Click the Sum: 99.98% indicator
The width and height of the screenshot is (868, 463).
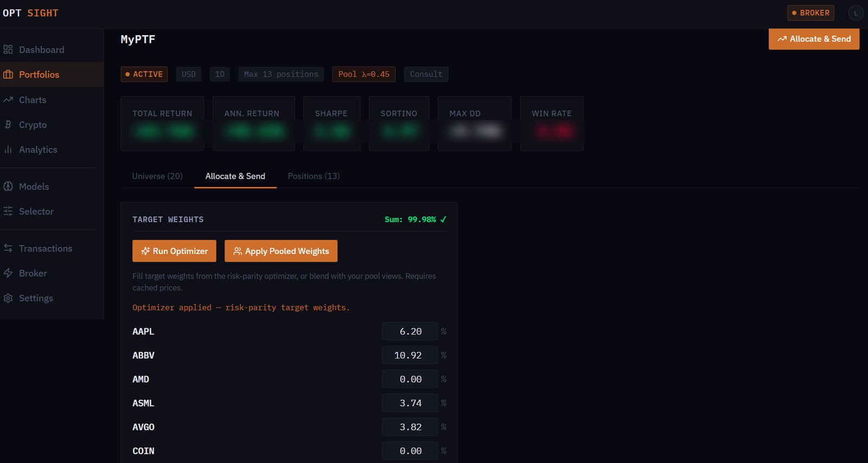[x=416, y=219]
